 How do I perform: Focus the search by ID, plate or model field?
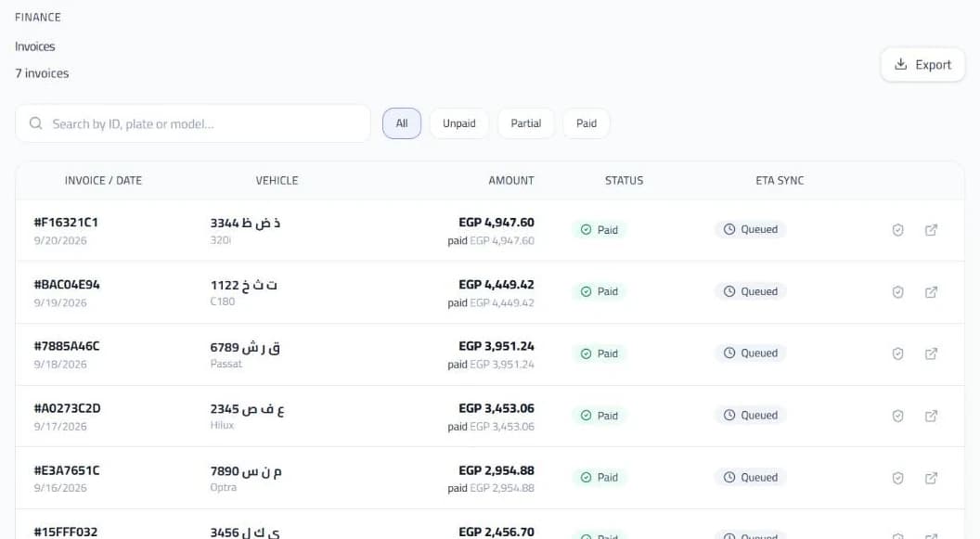tap(192, 123)
